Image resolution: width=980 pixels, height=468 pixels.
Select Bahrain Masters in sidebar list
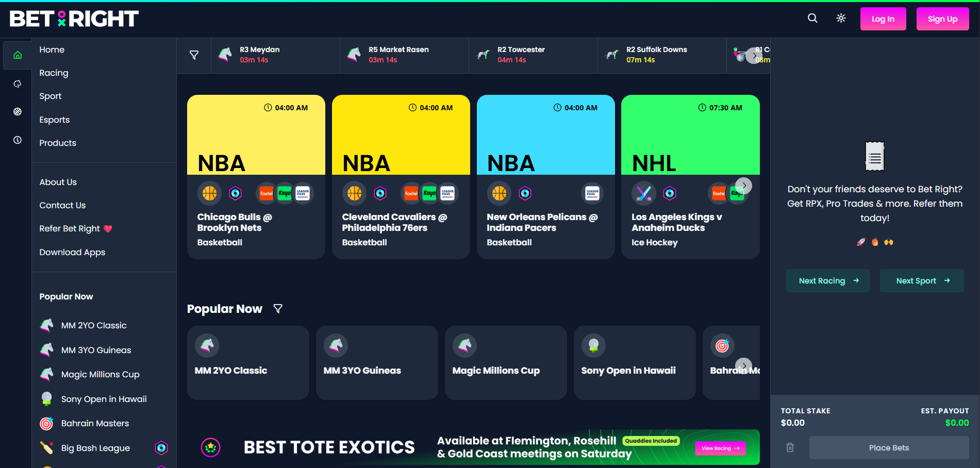tap(95, 423)
